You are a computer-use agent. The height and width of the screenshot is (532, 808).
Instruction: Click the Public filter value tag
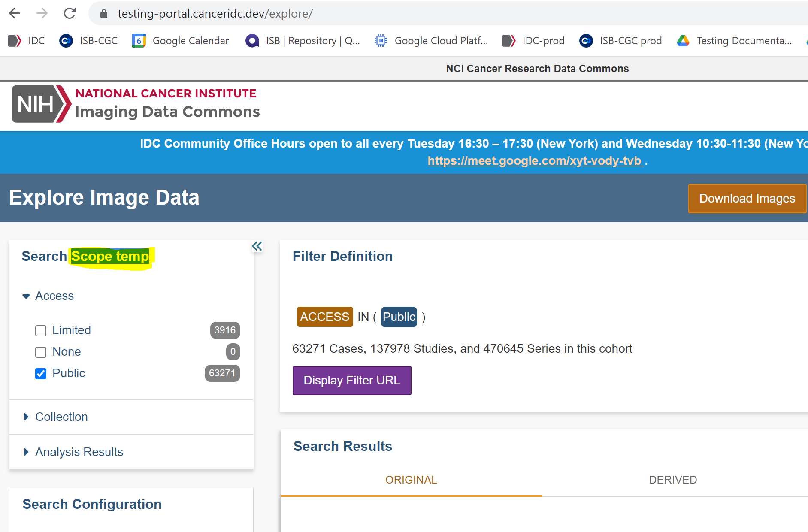tap(399, 317)
